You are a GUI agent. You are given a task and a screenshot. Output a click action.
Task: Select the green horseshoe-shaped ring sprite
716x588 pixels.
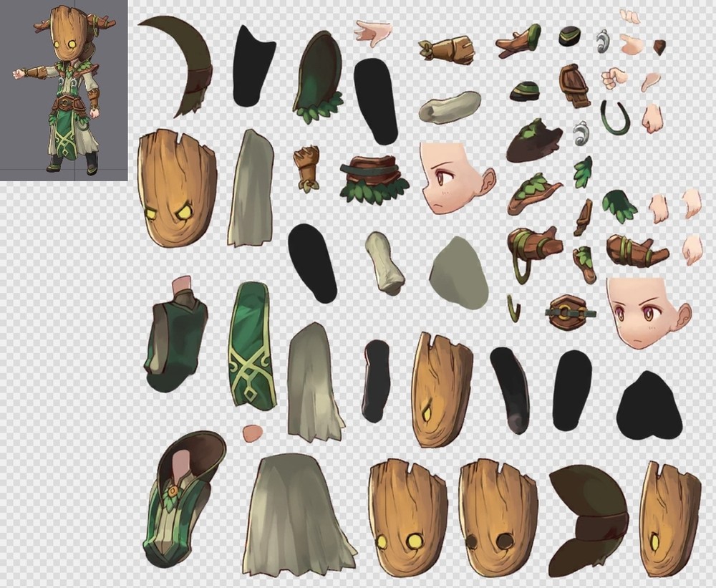pyautogui.click(x=615, y=118)
